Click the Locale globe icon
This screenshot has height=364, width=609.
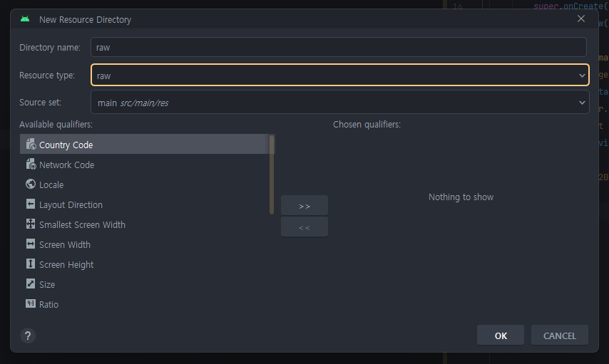(31, 184)
